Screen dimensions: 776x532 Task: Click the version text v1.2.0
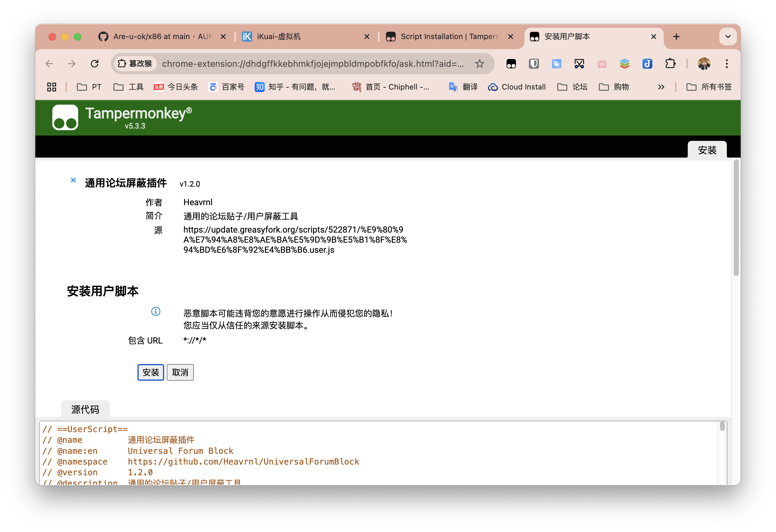pyautogui.click(x=190, y=184)
